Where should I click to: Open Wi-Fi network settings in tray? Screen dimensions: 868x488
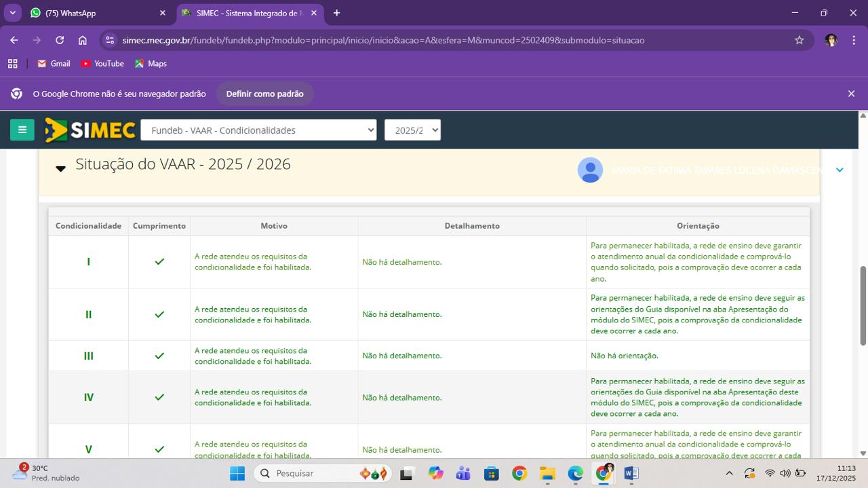tap(770, 473)
